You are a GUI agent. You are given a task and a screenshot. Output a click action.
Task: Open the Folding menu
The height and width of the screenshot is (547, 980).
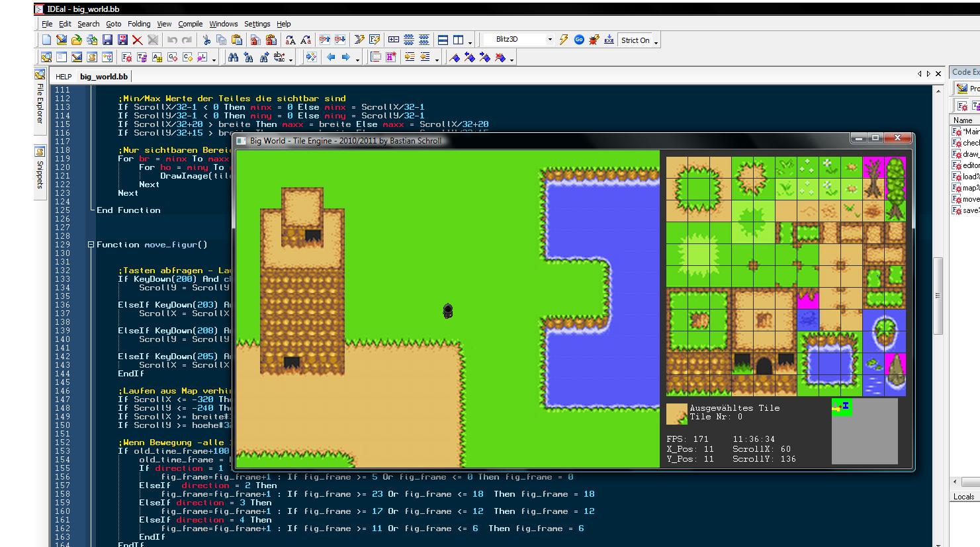139,24
